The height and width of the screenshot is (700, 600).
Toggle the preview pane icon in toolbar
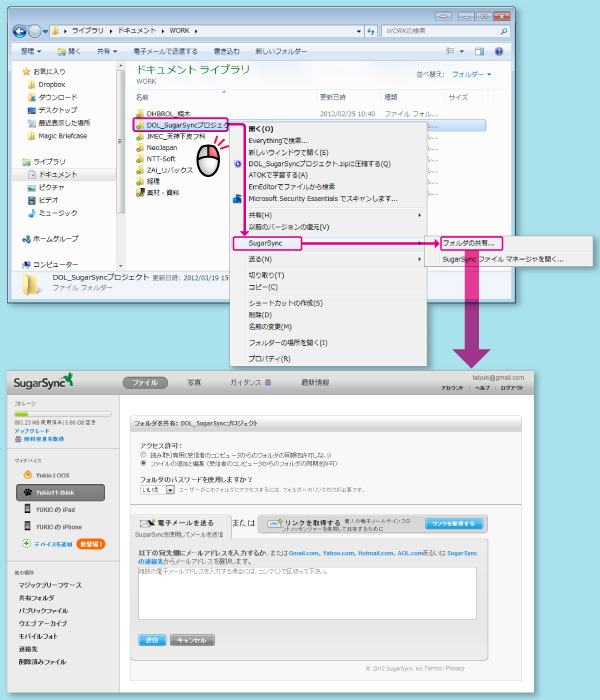coord(479,51)
